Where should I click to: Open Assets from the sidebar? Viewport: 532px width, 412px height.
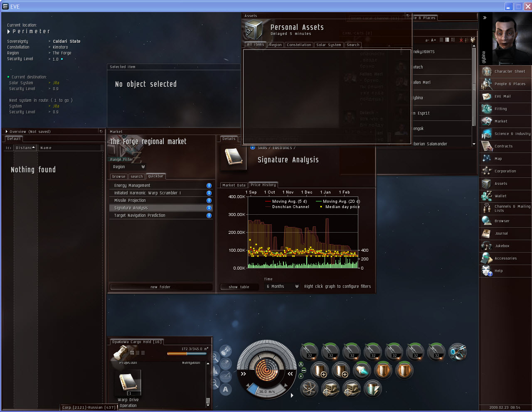tap(505, 184)
